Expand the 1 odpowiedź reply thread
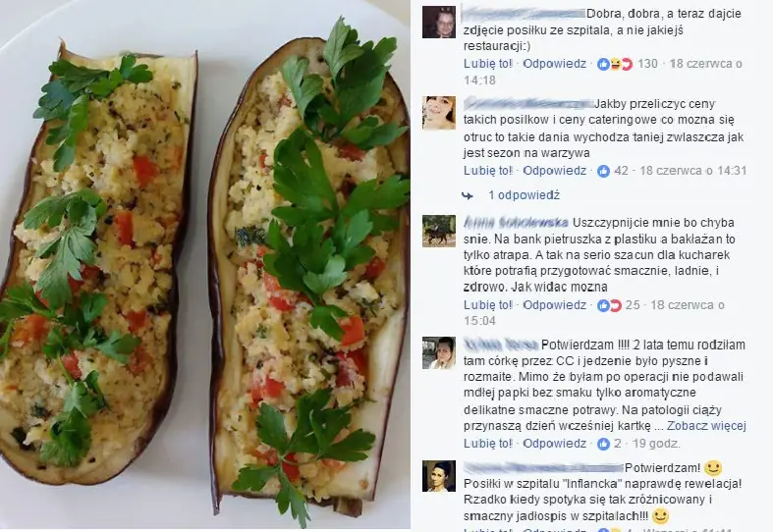The image size is (773, 532). (x=525, y=195)
